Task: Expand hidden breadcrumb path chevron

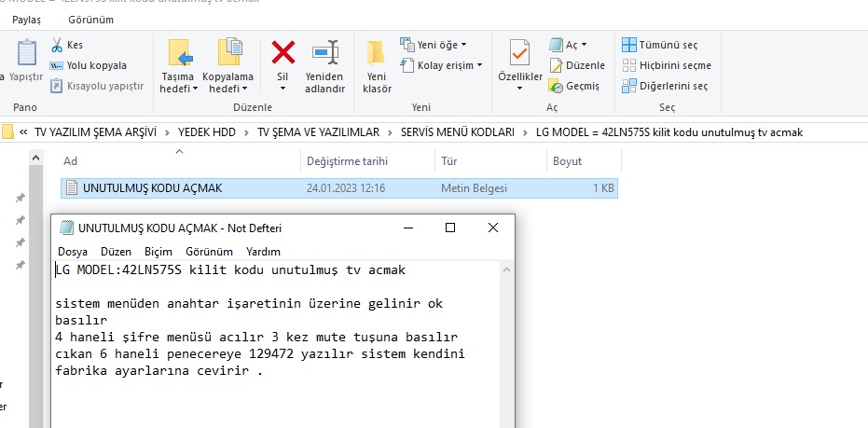Action: 23,132
